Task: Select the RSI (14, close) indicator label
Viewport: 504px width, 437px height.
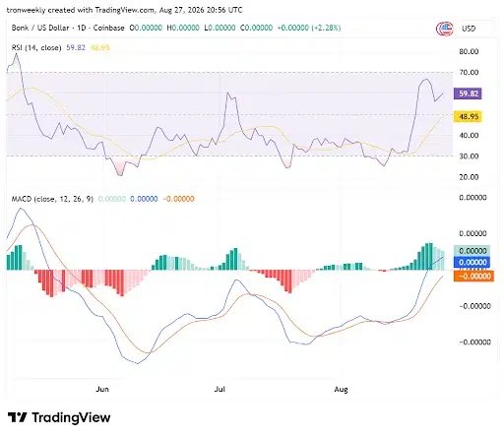Action: pos(36,48)
